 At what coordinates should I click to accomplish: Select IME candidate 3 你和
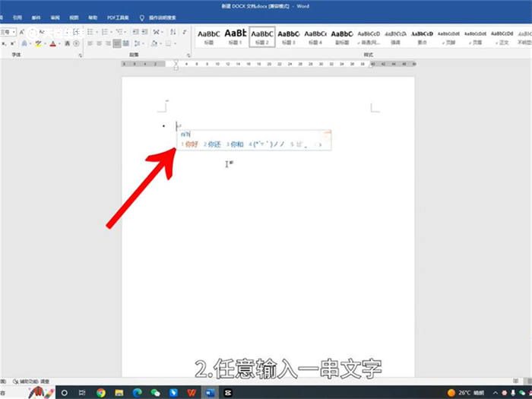coord(235,144)
